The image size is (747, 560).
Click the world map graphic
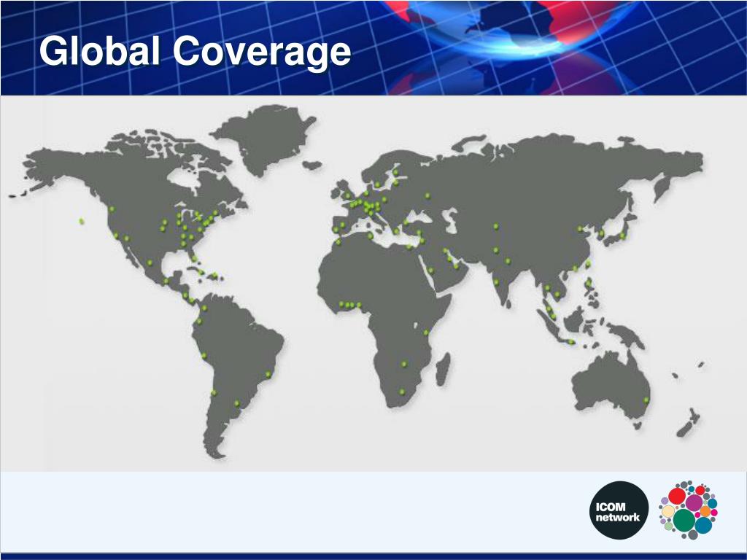[356, 281]
